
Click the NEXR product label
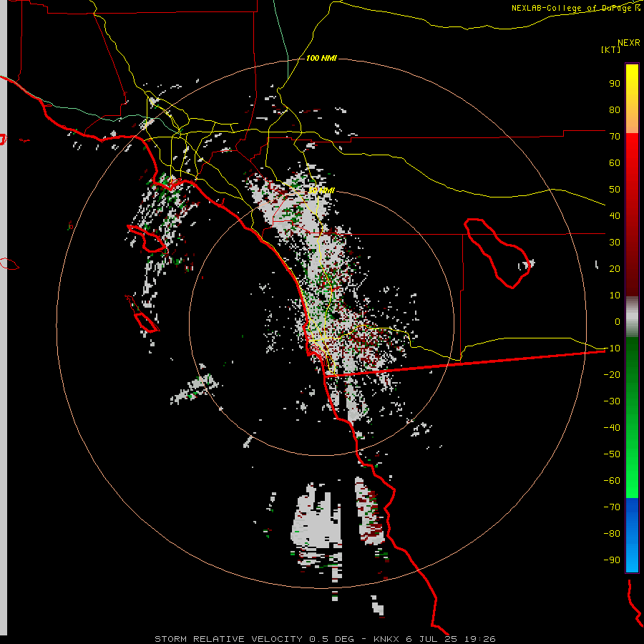(628, 43)
